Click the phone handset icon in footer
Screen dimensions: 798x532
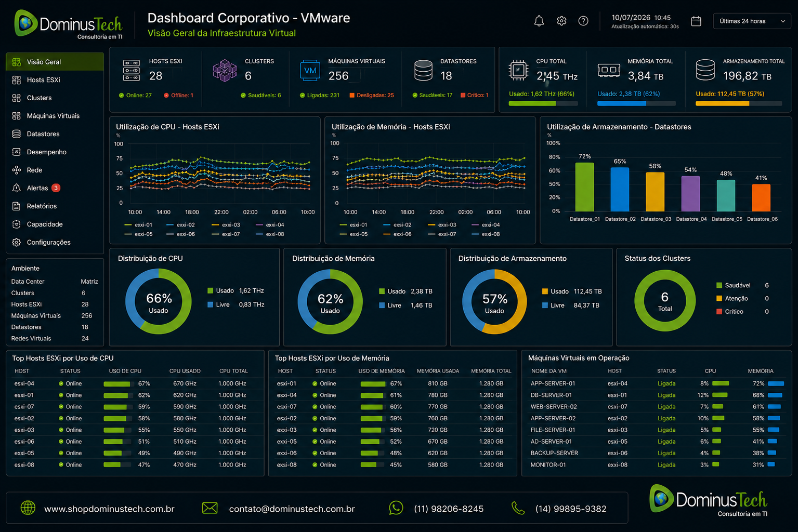pos(518,508)
